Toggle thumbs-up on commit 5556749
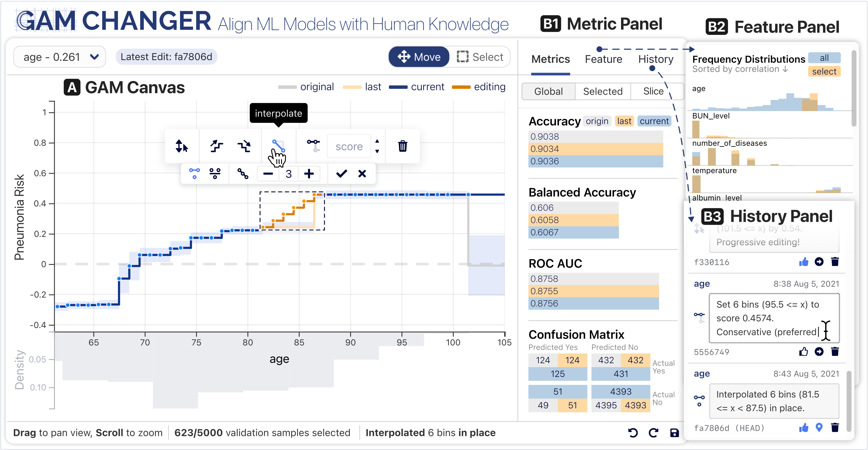868x450 pixels. tap(803, 352)
